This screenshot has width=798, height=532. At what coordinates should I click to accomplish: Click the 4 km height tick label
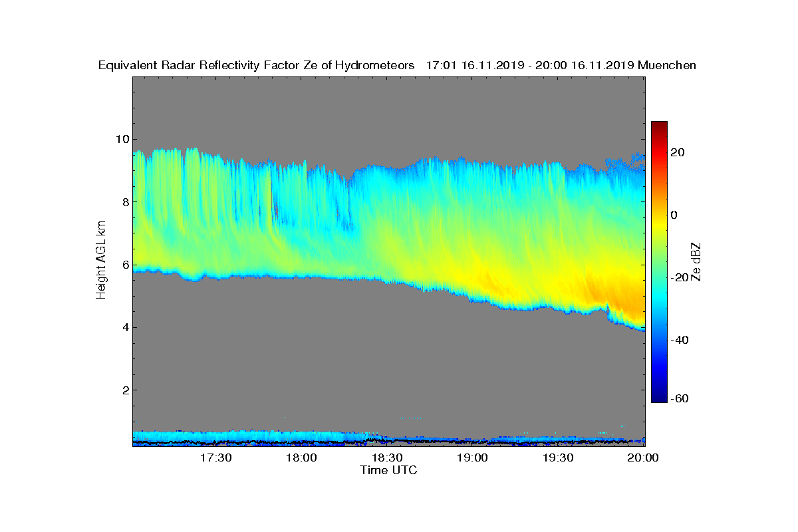tap(125, 327)
